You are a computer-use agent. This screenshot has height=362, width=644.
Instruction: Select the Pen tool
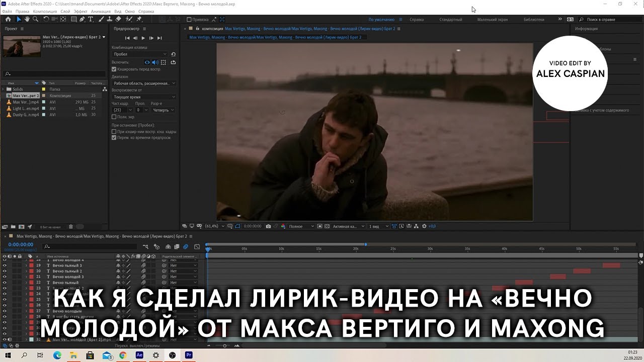(83, 19)
